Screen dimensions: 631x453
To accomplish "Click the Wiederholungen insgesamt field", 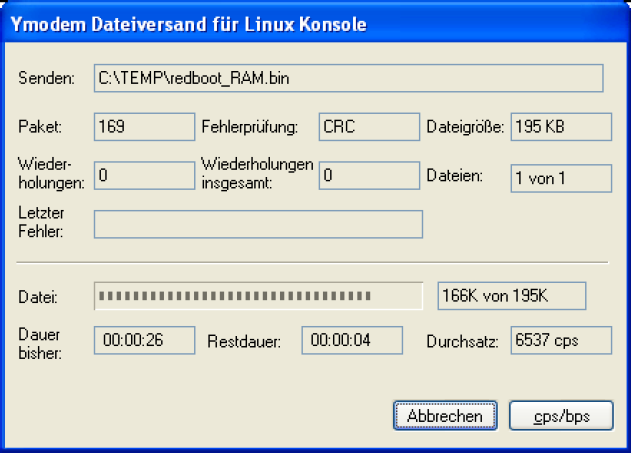I will (369, 175).
